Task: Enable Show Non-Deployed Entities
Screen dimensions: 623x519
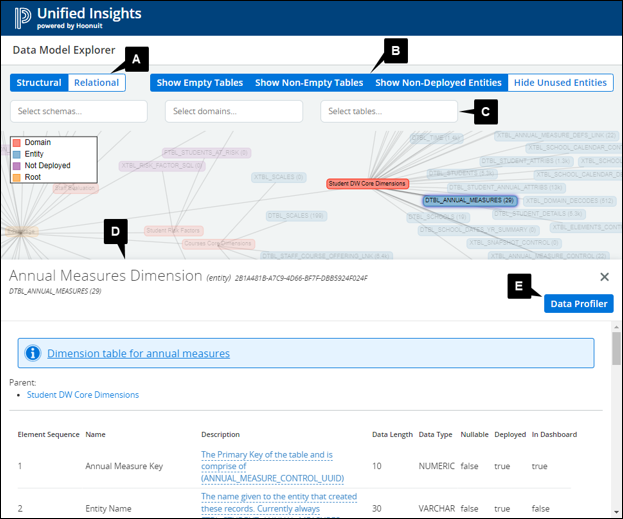Action: (x=439, y=83)
